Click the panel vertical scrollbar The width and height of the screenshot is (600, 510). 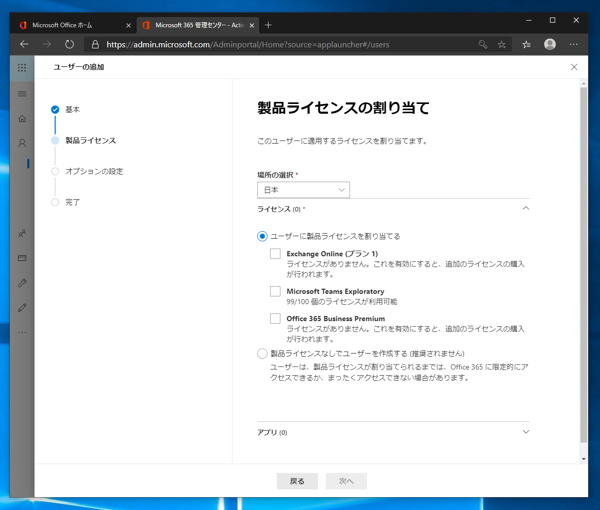[584, 265]
